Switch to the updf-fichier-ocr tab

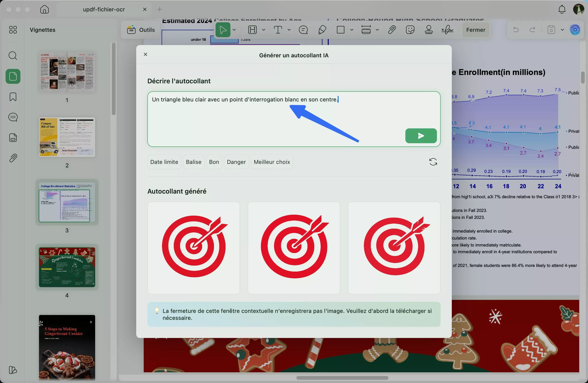pos(104,9)
